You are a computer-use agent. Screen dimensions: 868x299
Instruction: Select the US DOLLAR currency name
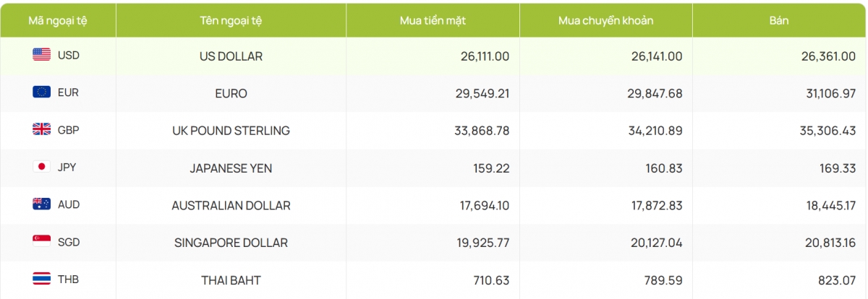point(231,56)
